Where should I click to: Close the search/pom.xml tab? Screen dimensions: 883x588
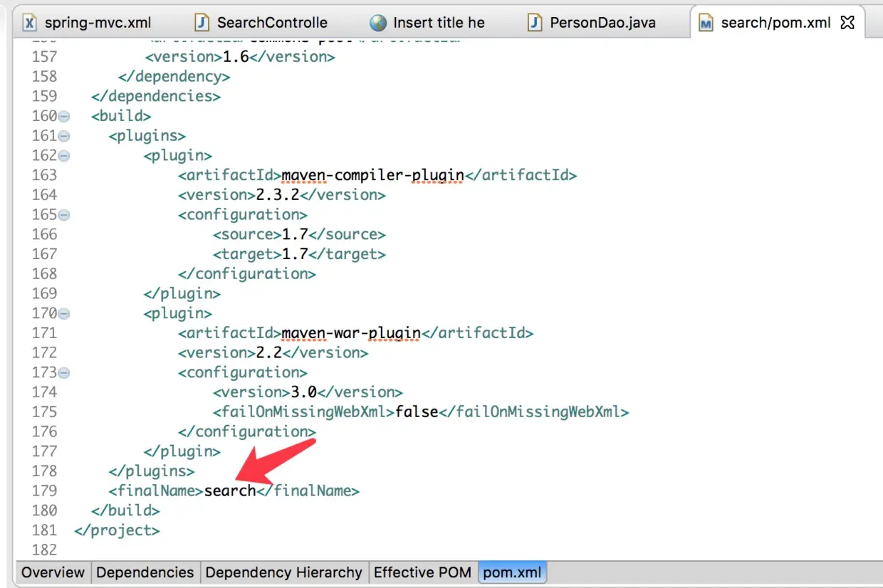[x=847, y=23]
